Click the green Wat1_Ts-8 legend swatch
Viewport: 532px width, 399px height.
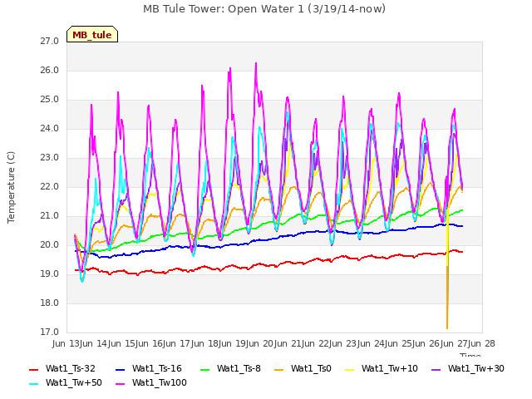(205, 369)
